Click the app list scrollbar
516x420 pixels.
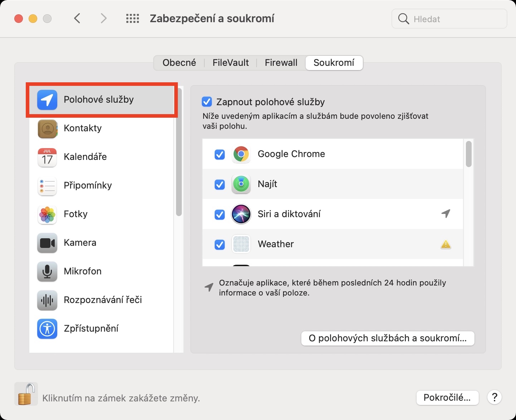(x=469, y=154)
